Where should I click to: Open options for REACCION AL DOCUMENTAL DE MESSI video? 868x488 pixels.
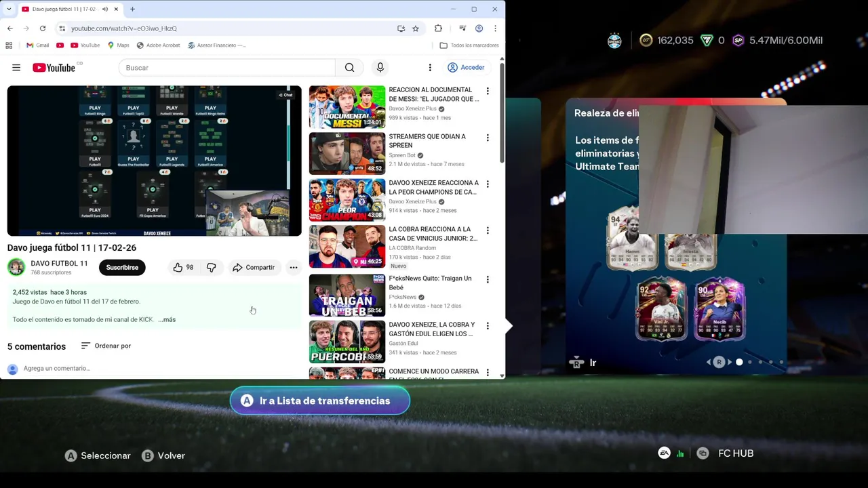tap(488, 91)
